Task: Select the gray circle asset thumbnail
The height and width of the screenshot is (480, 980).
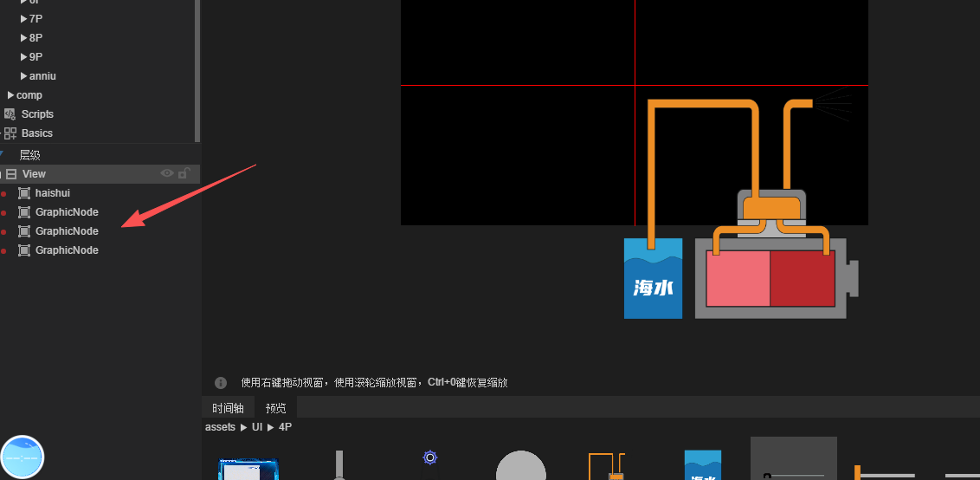Action: pos(520,466)
